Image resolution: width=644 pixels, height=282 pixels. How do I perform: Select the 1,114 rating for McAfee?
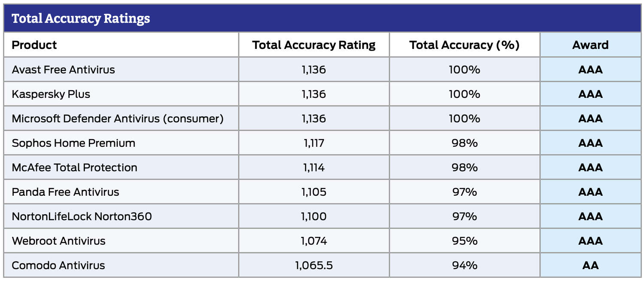(x=314, y=167)
